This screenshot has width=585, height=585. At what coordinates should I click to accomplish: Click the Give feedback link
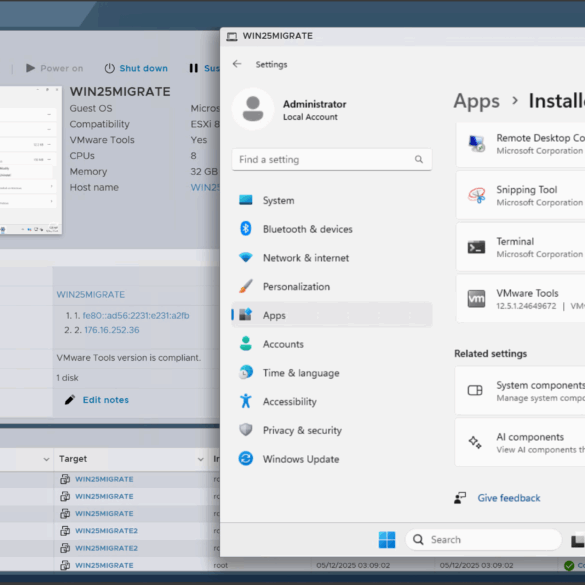509,498
